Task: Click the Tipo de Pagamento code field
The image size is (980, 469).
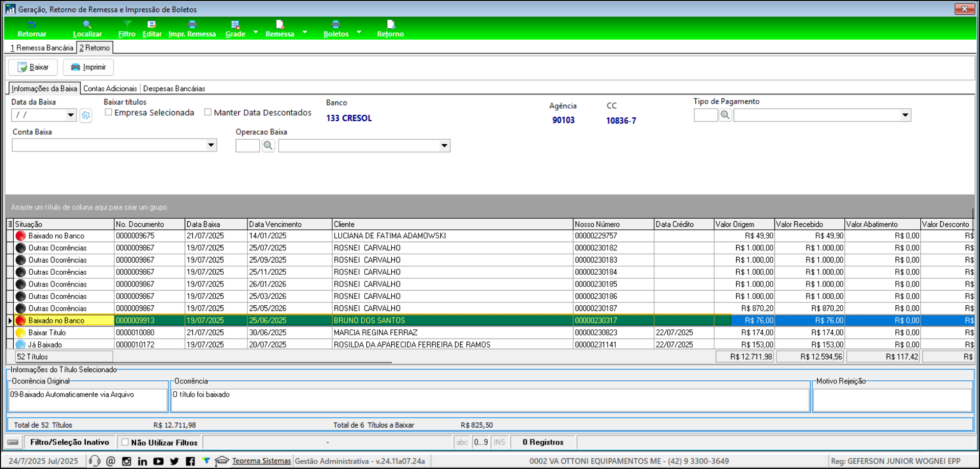Action: (706, 115)
